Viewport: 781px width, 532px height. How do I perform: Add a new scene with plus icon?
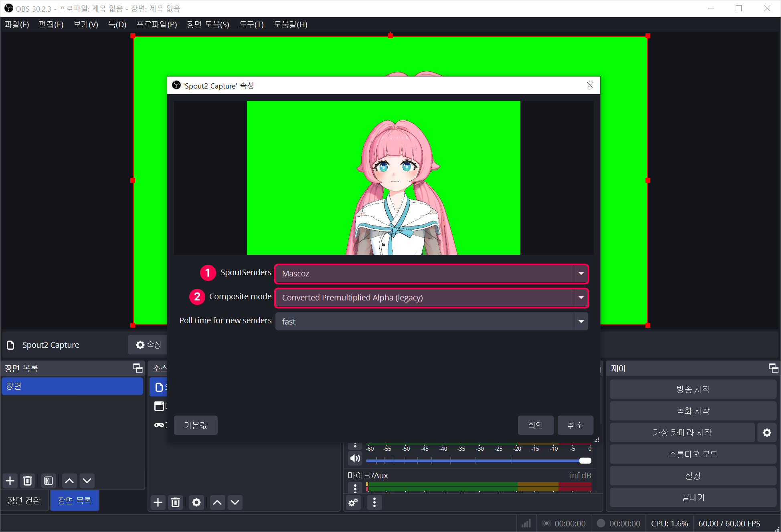tap(10, 481)
